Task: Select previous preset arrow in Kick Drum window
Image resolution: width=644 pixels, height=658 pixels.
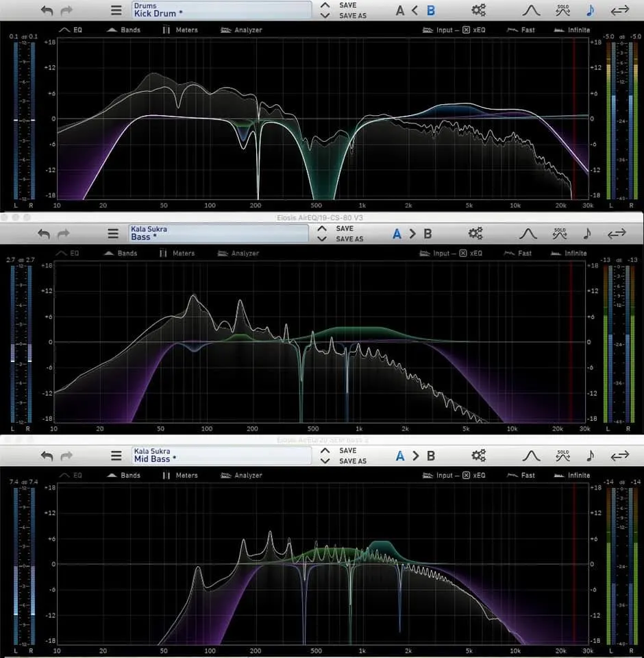Action: pos(325,5)
